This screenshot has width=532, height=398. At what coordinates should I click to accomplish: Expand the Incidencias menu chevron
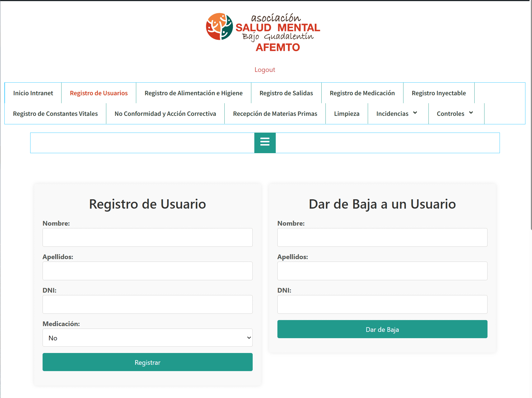(x=415, y=113)
